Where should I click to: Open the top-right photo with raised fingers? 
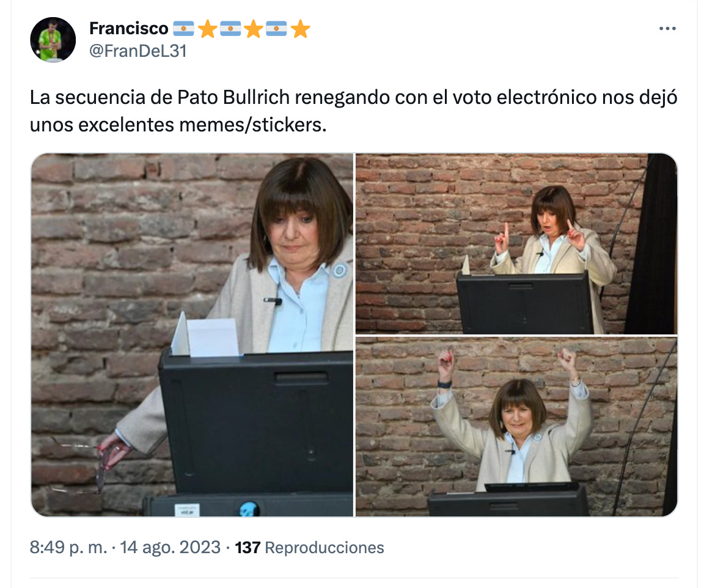(516, 244)
